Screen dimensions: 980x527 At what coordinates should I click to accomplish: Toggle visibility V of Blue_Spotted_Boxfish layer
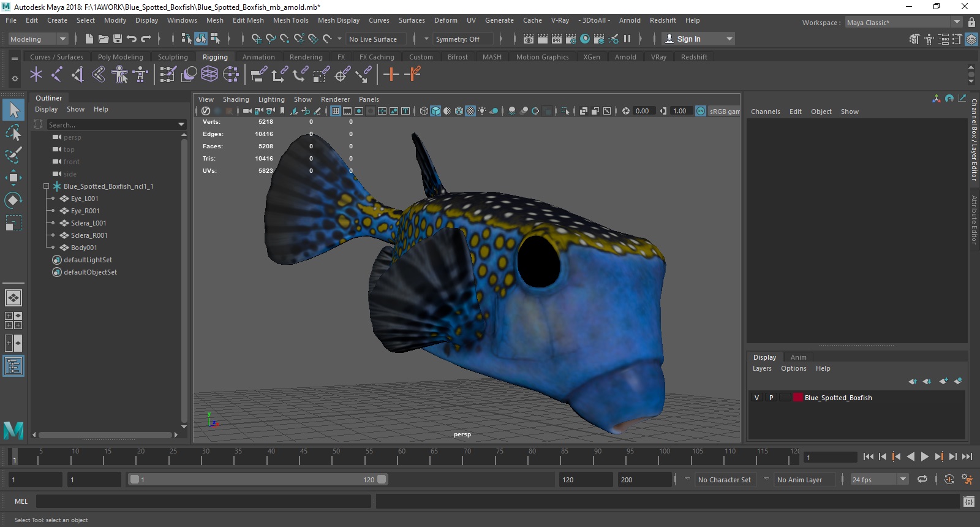pos(756,398)
